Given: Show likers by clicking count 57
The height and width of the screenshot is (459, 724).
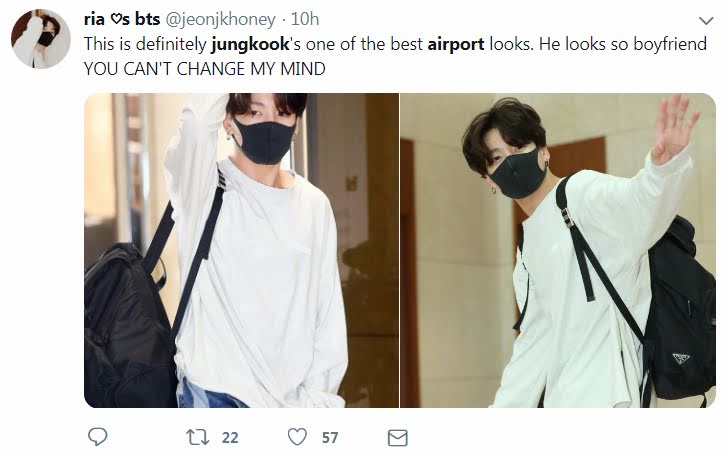Looking at the screenshot, I should coord(330,437).
